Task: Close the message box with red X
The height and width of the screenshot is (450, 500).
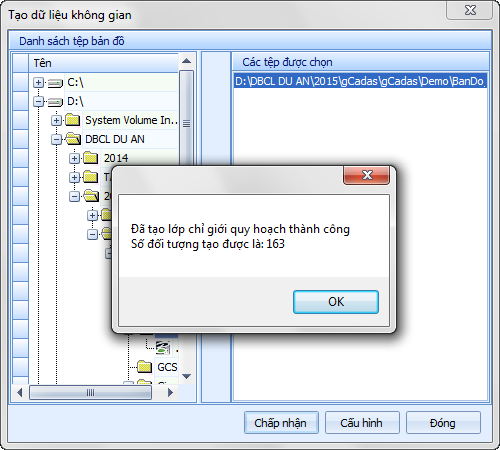Action: (x=367, y=175)
